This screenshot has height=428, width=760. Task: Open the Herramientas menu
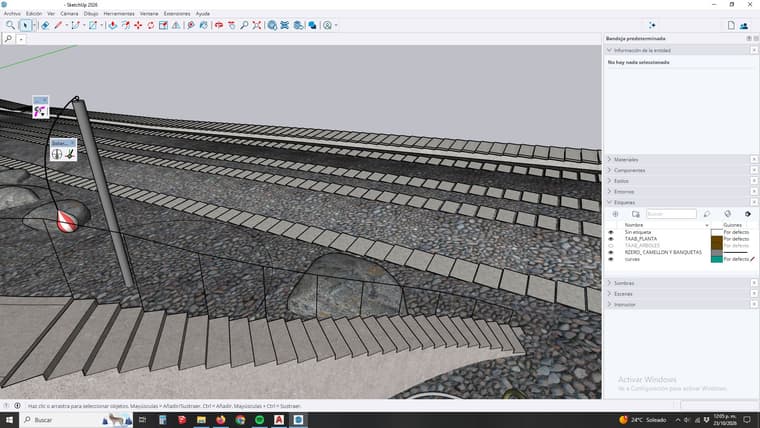tap(119, 14)
